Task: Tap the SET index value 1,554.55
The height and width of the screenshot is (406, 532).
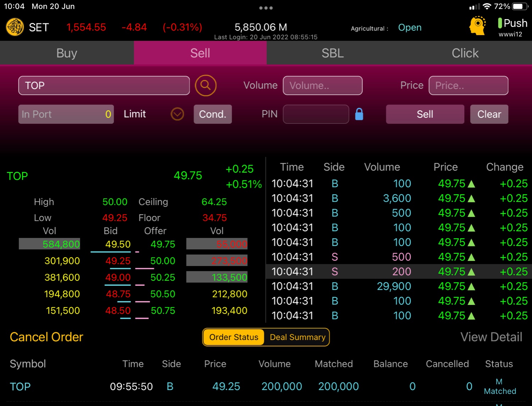Action: 86,27
